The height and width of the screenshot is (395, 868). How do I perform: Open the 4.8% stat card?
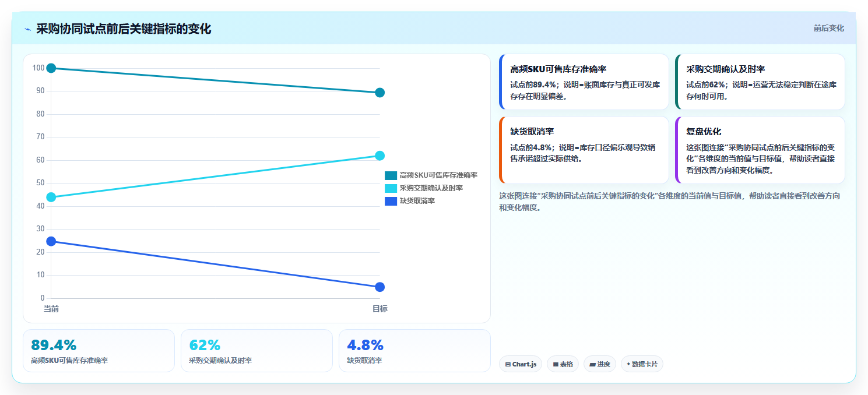click(x=414, y=351)
